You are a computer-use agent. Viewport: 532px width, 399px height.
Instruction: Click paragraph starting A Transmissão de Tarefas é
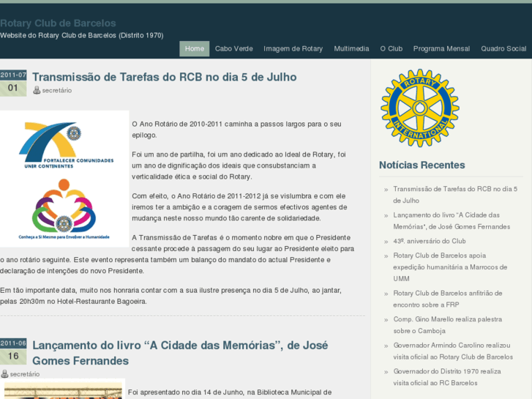(177, 254)
